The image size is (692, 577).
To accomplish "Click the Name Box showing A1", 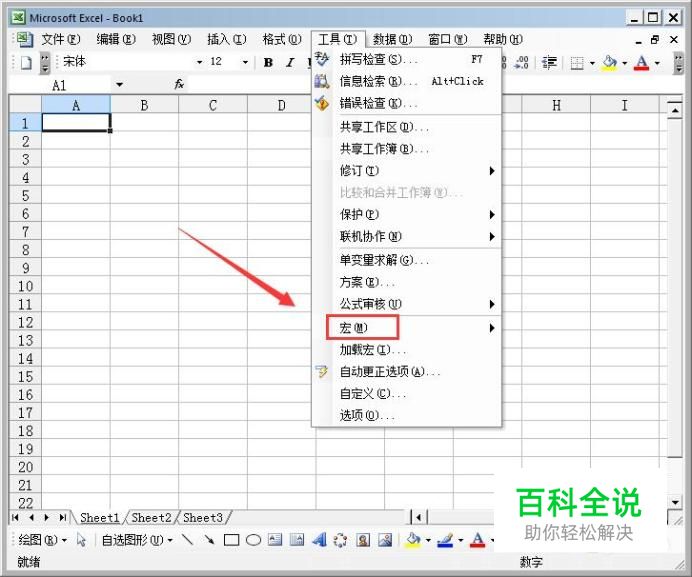I will 60,85.
